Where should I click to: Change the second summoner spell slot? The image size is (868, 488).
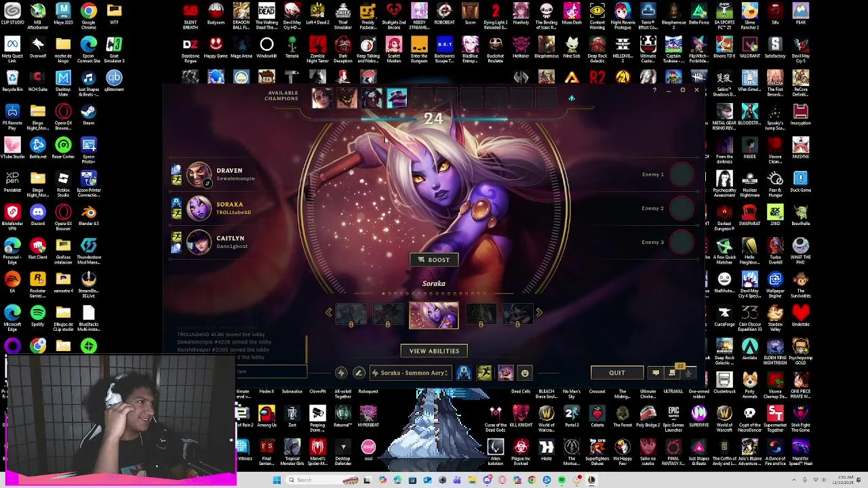pyautogui.click(x=484, y=373)
